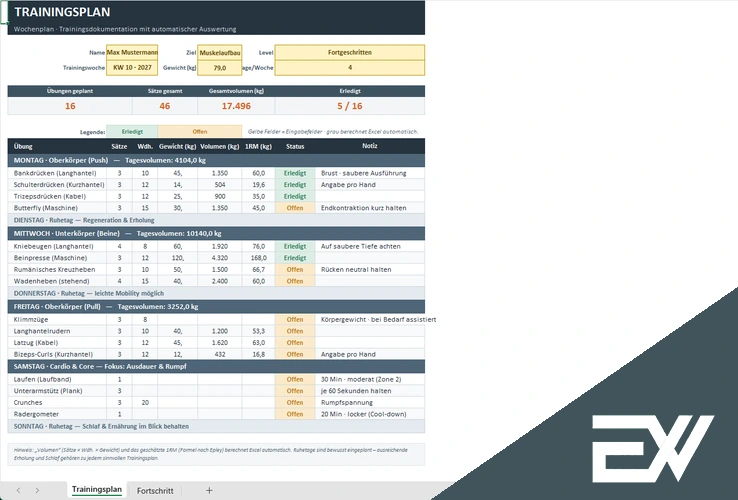Click the Offen status of Rumänisches Kreuzheben
The width and height of the screenshot is (738, 500).
(295, 269)
